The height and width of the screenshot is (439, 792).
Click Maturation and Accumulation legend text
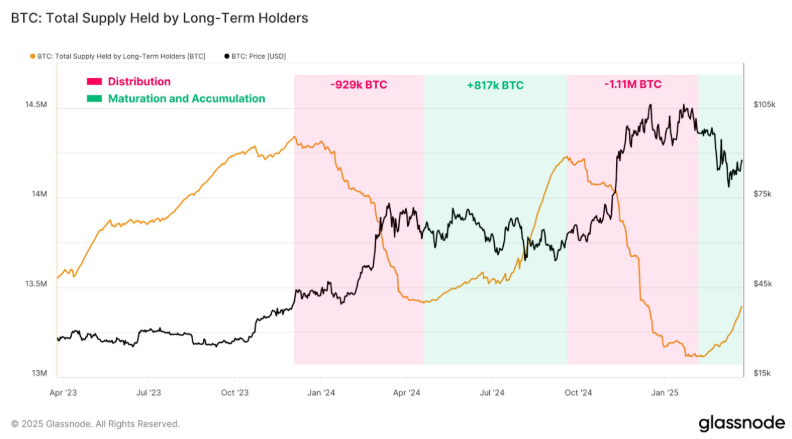(186, 99)
